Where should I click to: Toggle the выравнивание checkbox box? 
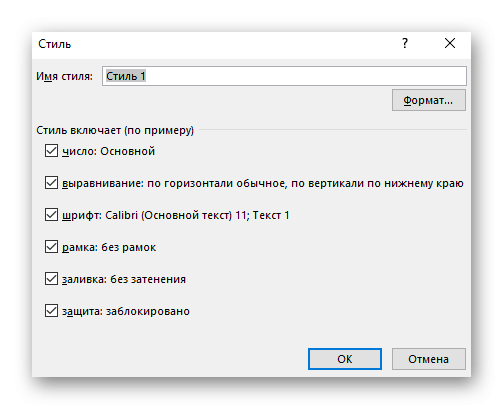(51, 183)
